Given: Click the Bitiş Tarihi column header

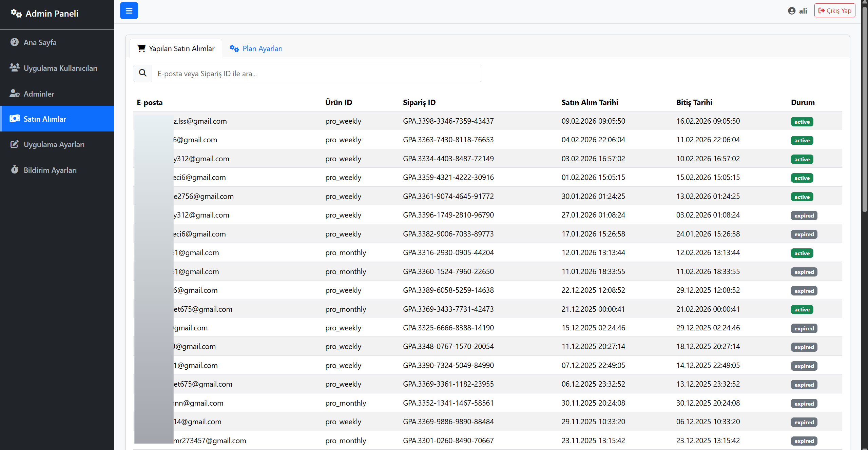Looking at the screenshot, I should point(694,102).
